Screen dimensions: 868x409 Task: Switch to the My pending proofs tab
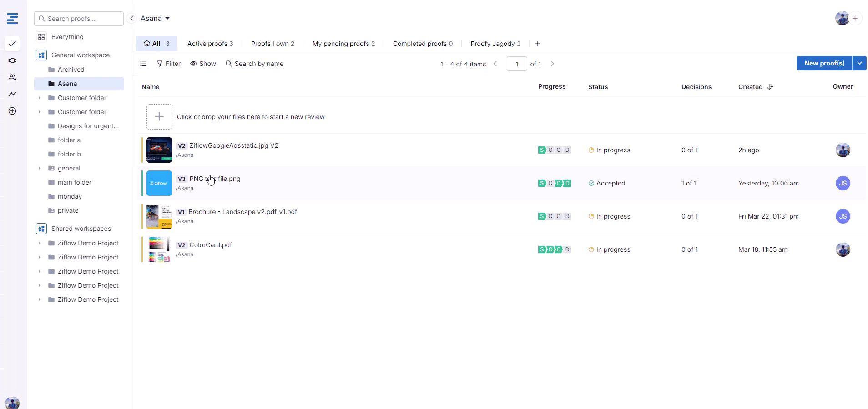tap(343, 44)
